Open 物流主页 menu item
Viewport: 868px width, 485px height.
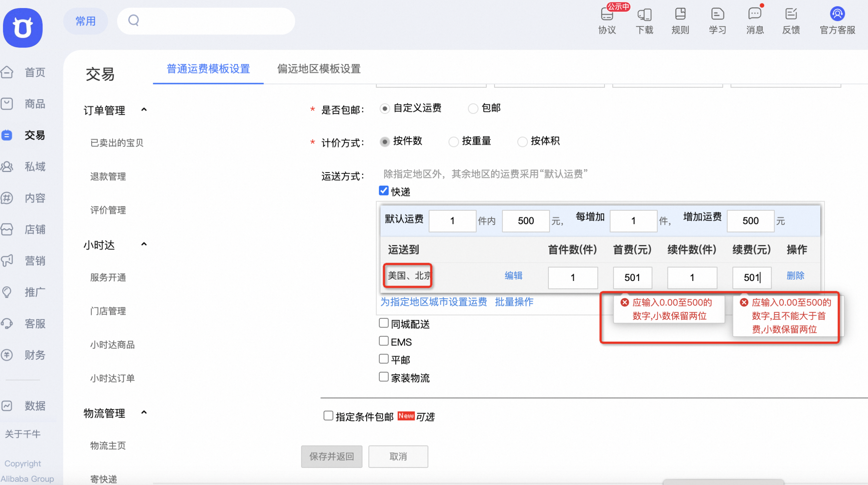(x=108, y=446)
